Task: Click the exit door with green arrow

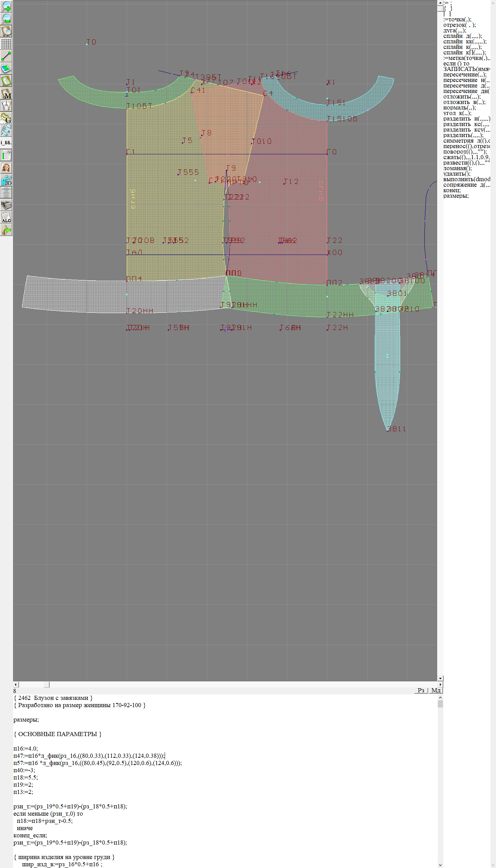Action: click(6, 230)
